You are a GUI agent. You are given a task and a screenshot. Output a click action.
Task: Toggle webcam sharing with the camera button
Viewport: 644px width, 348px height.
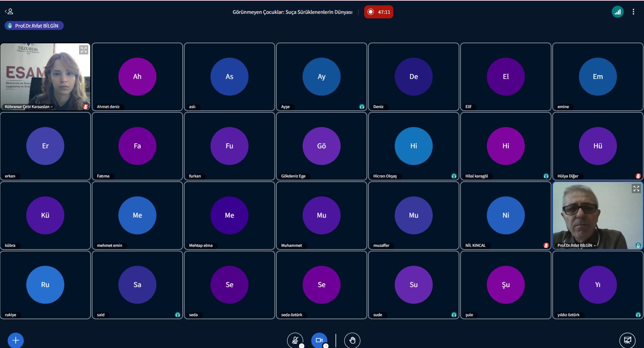click(319, 340)
